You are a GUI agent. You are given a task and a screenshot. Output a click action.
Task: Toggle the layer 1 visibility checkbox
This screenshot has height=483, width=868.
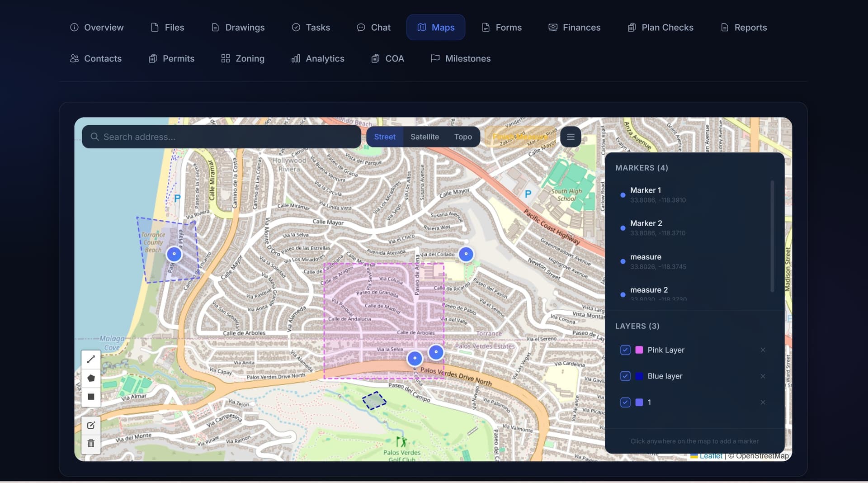(x=625, y=402)
